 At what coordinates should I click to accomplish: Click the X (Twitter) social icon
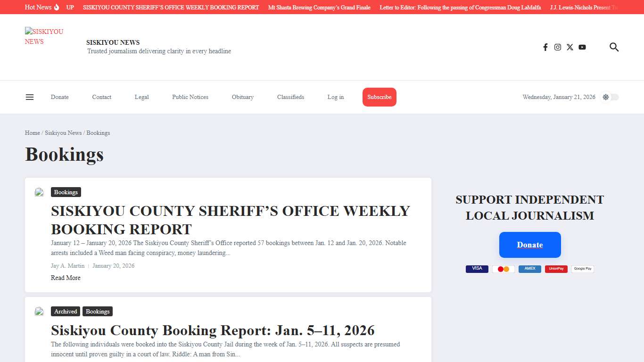(570, 47)
